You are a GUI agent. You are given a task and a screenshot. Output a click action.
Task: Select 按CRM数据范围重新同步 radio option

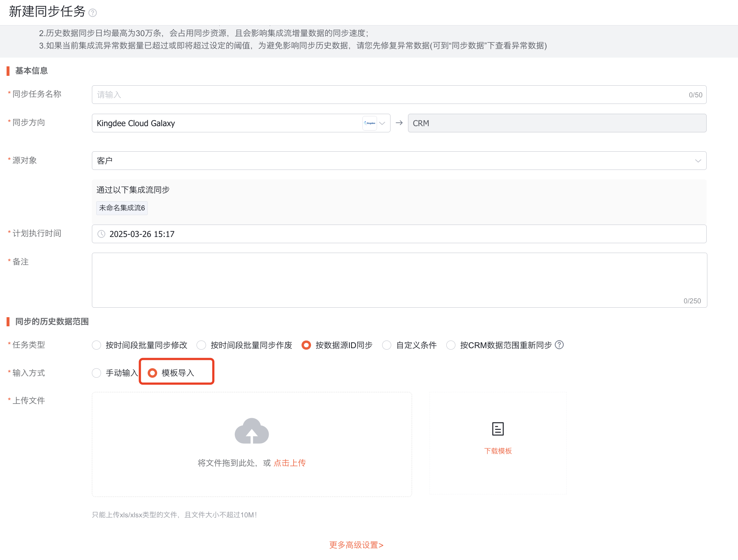coord(451,345)
